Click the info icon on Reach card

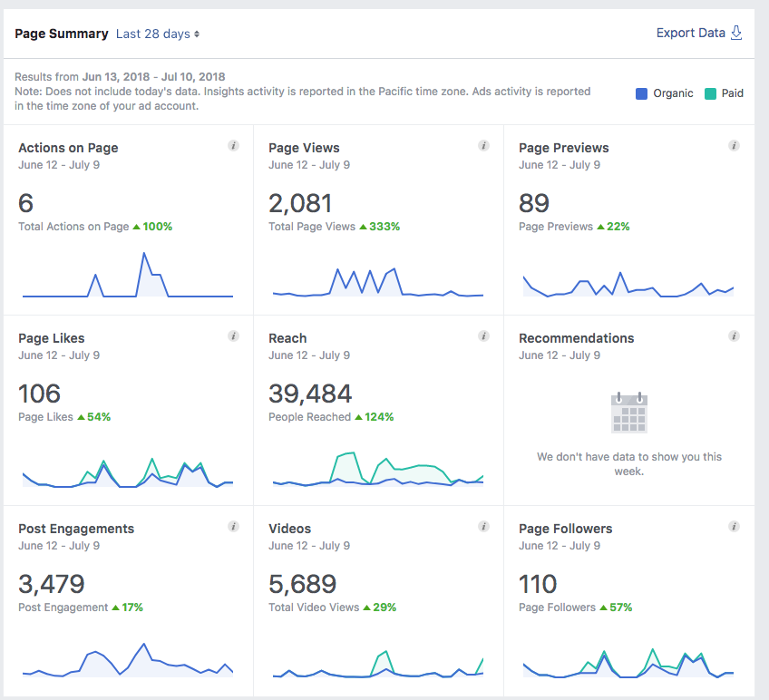pos(483,336)
